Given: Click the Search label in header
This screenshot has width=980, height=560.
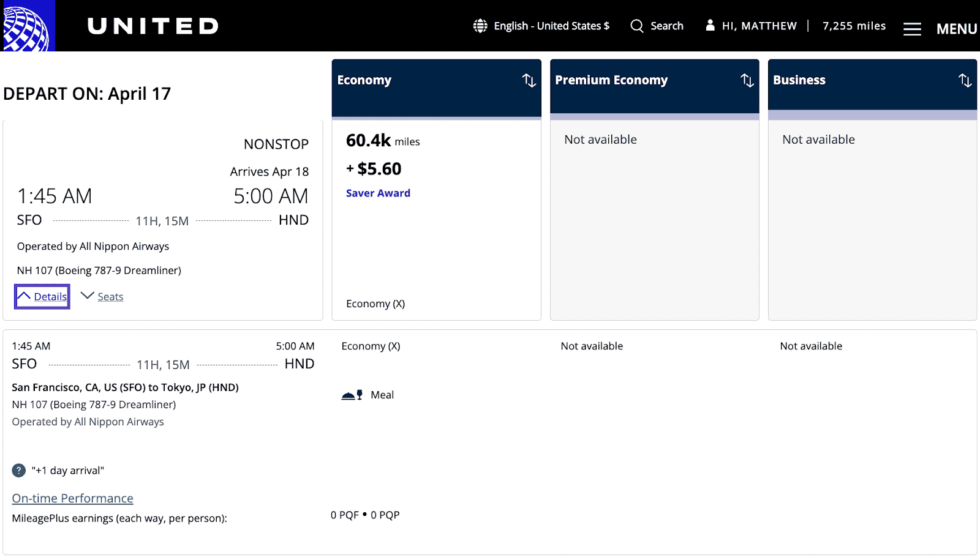Looking at the screenshot, I should (x=667, y=26).
